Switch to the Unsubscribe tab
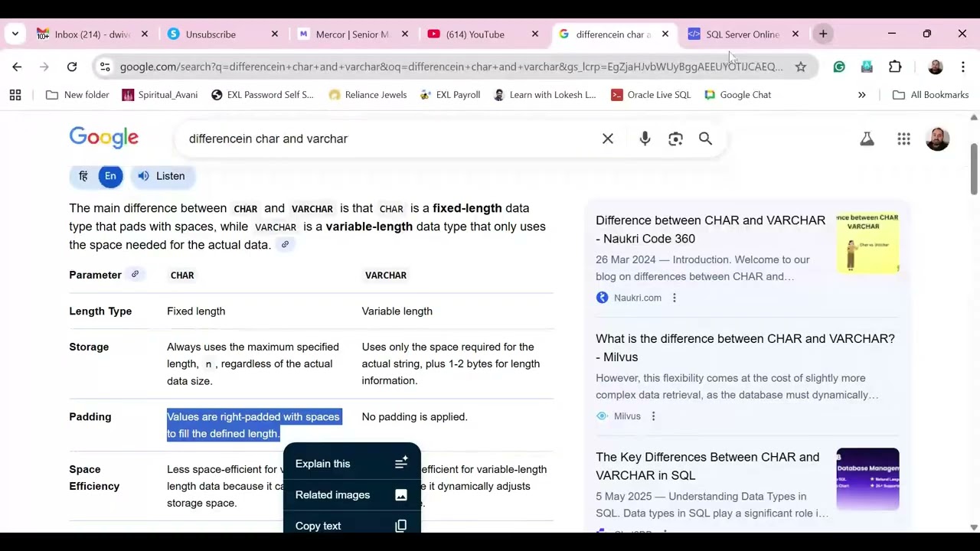 coord(222,34)
